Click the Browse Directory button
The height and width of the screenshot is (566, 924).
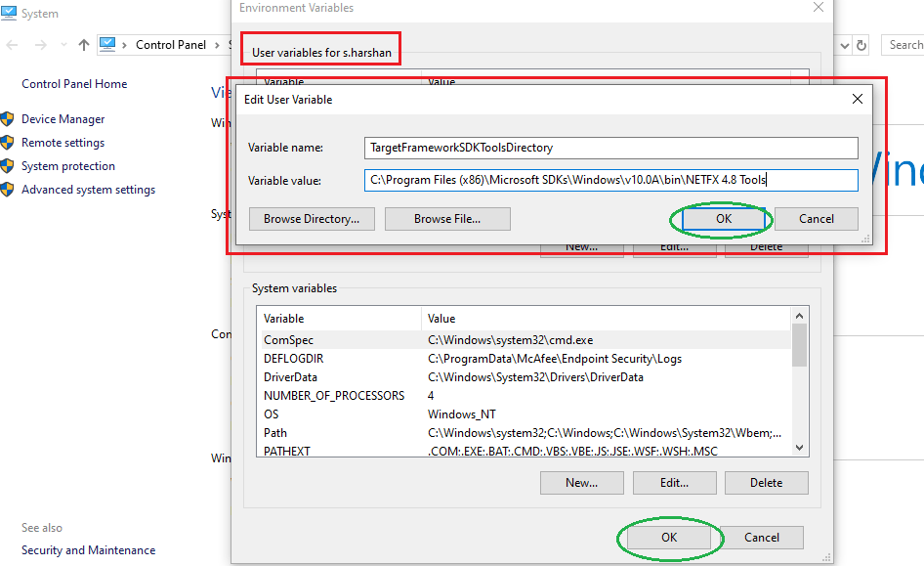[x=311, y=218]
